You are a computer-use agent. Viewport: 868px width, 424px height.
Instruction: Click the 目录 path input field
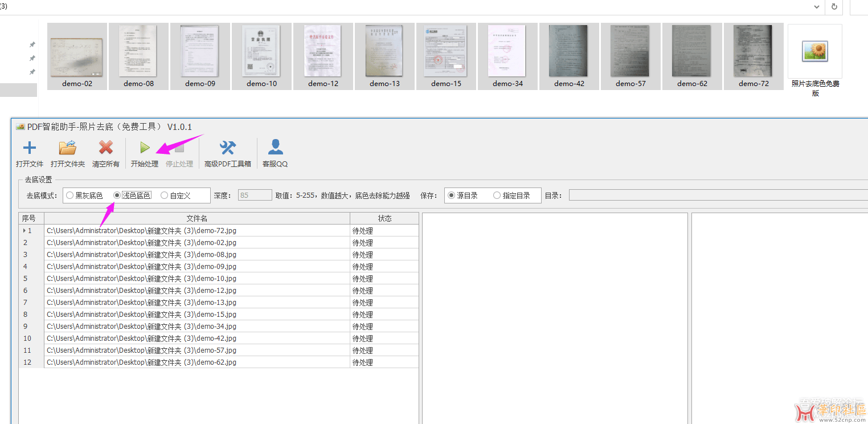click(718, 195)
